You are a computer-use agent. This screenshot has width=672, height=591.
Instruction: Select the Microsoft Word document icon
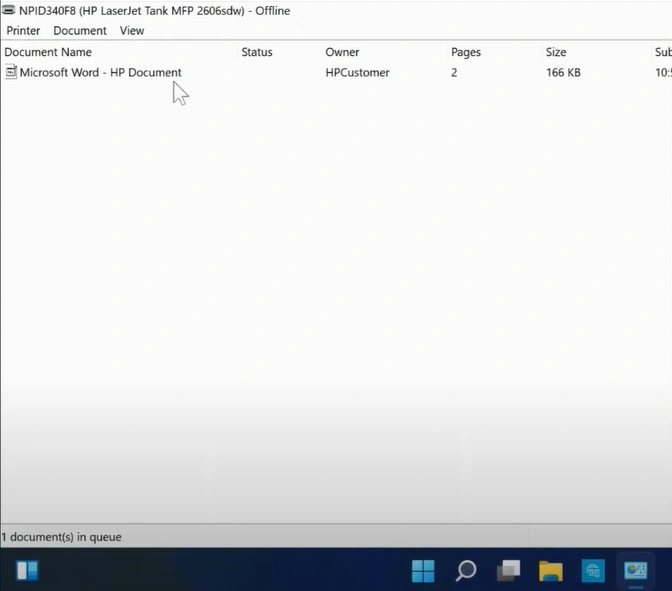[x=11, y=72]
